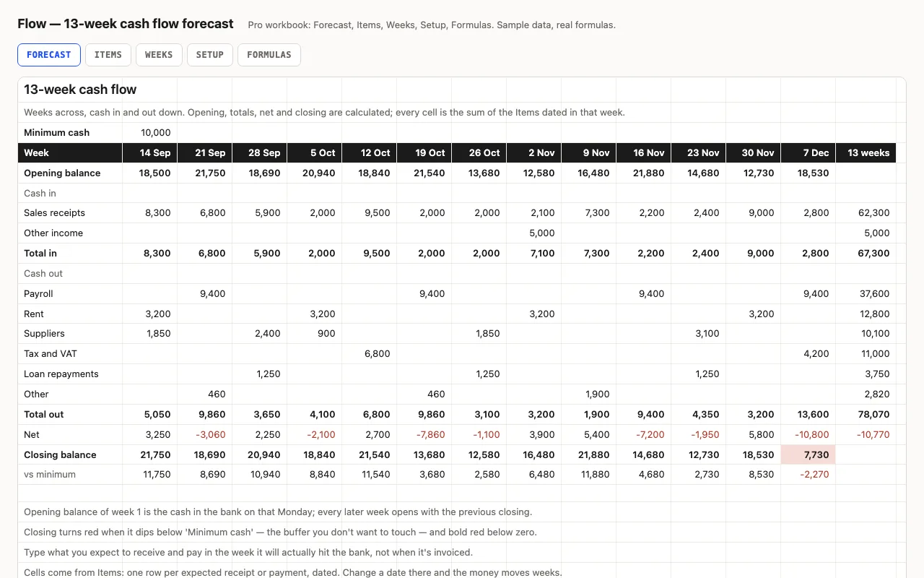Select the 'Opening balance' row label
This screenshot has height=578, width=924.
coord(70,173)
